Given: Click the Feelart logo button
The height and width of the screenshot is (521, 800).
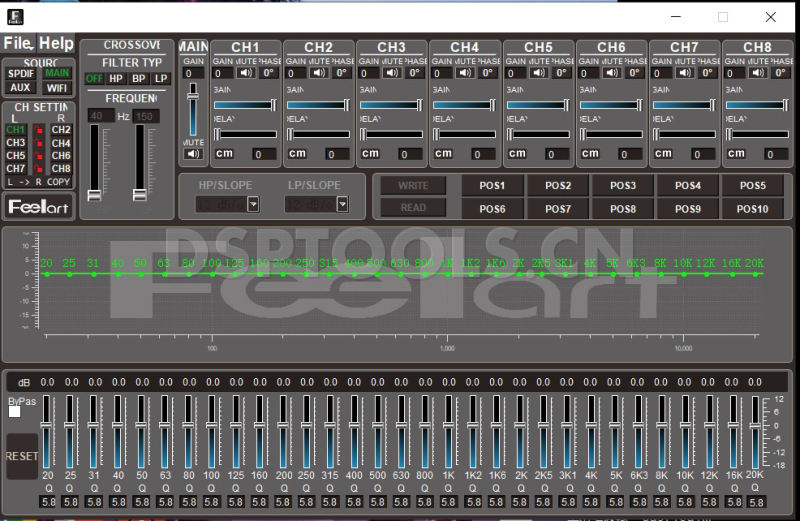Looking at the screenshot, I should pos(38,207).
